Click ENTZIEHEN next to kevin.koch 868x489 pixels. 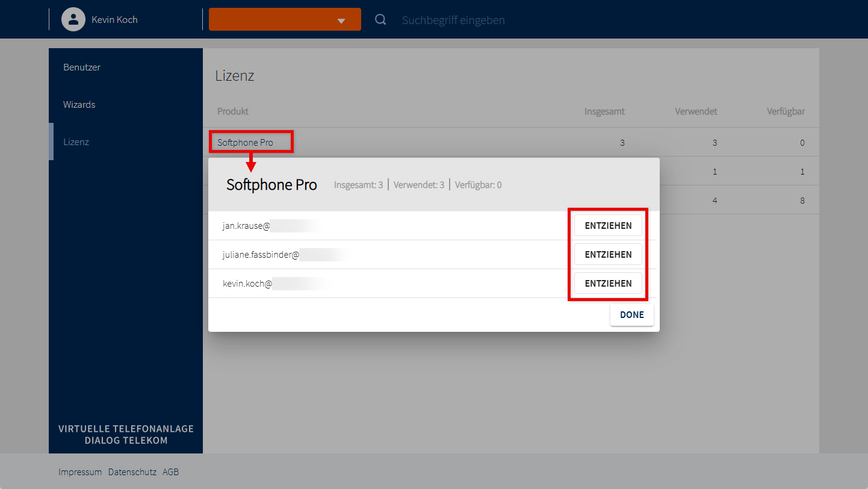click(x=608, y=284)
